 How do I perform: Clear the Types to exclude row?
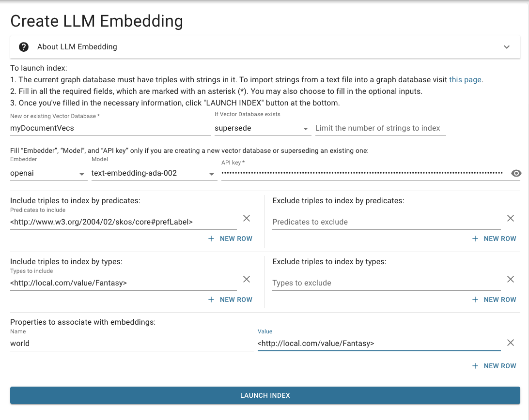510,279
